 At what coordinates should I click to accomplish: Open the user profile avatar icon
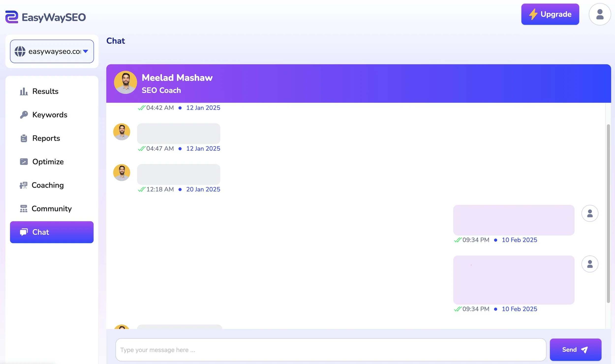[600, 14]
